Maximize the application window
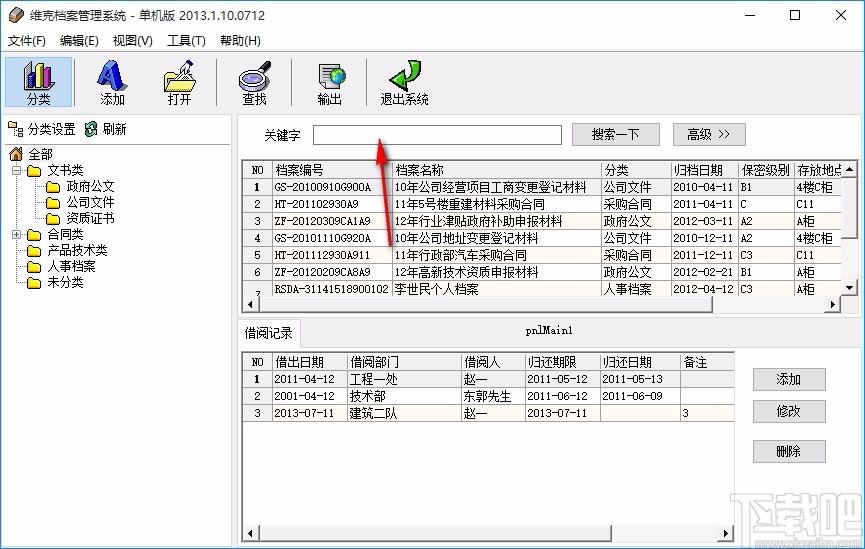 point(795,15)
